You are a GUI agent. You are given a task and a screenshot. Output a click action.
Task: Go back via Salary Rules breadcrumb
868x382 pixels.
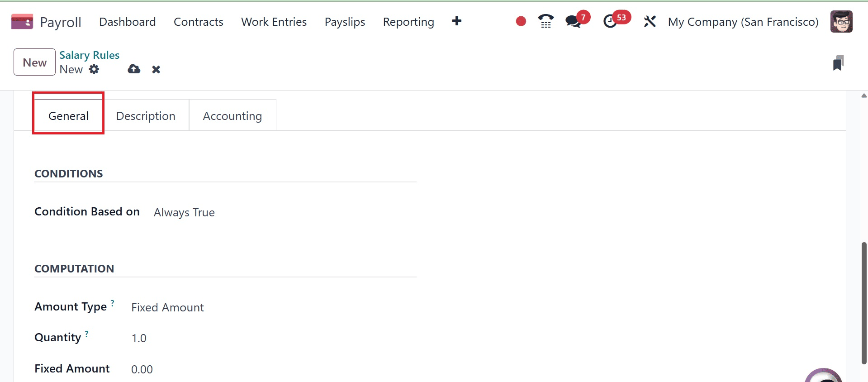click(90, 55)
